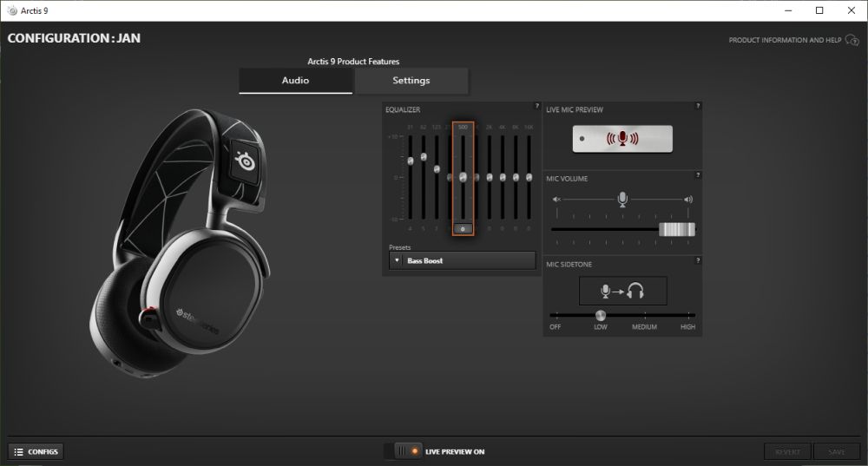Click the LIVE MIC PREVIEW panel title

tap(575, 109)
